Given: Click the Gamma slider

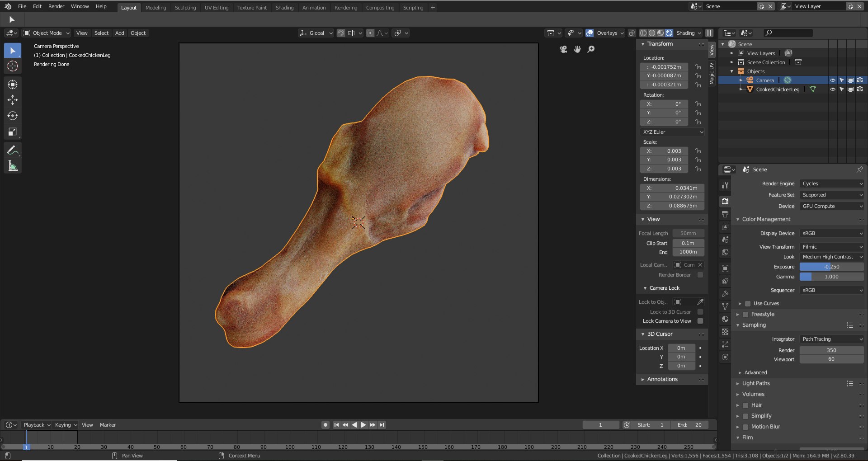Looking at the screenshot, I should coord(832,277).
